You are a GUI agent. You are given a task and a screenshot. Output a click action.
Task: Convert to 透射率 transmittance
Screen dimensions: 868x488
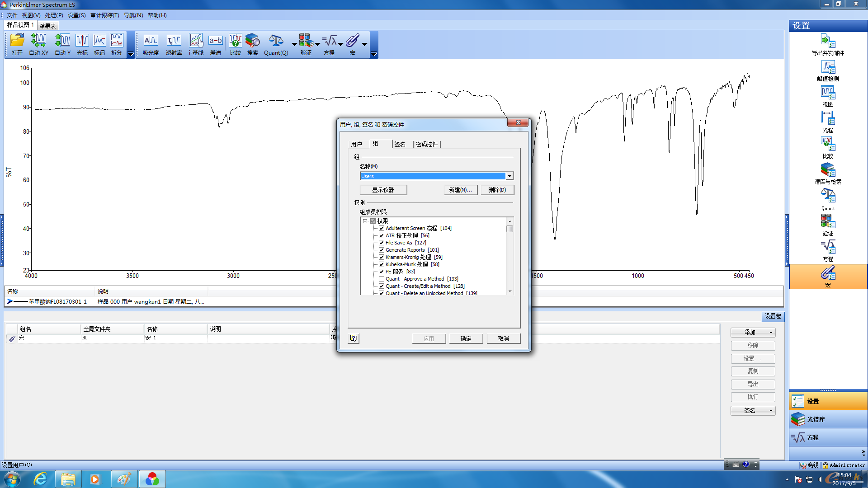pyautogui.click(x=174, y=44)
